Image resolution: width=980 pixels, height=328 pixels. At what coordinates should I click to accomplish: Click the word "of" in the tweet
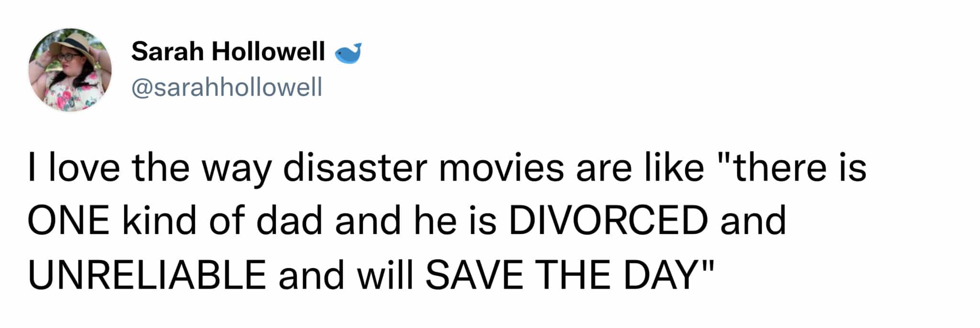227,220
